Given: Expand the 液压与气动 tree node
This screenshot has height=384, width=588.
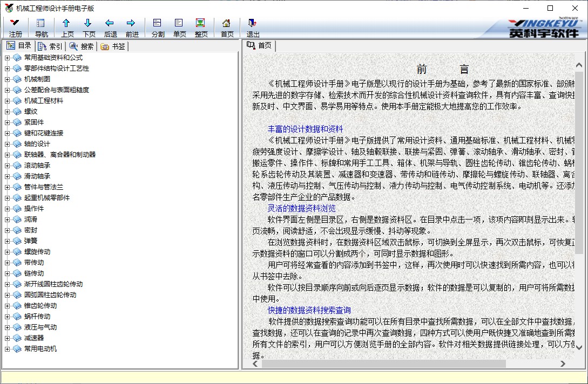Looking at the screenshot, I should pyautogui.click(x=7, y=327).
